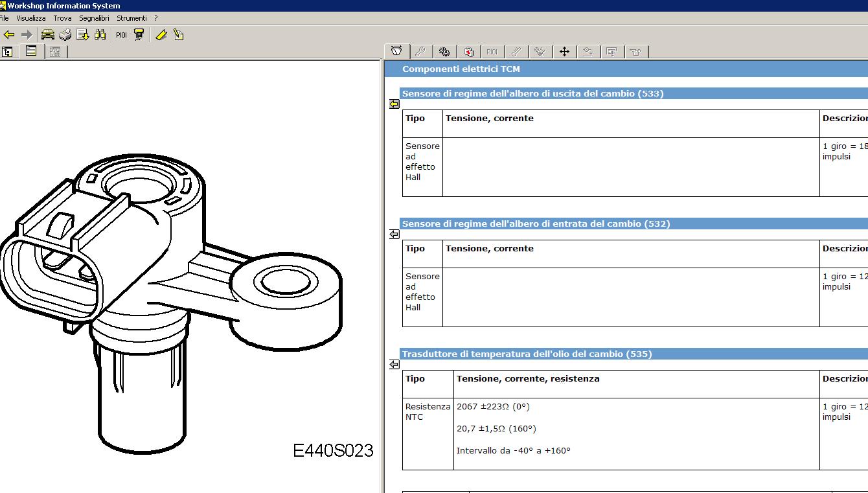Click the yellow bookmark icon
This screenshot has height=493, width=868.
pyautogui.click(x=161, y=35)
